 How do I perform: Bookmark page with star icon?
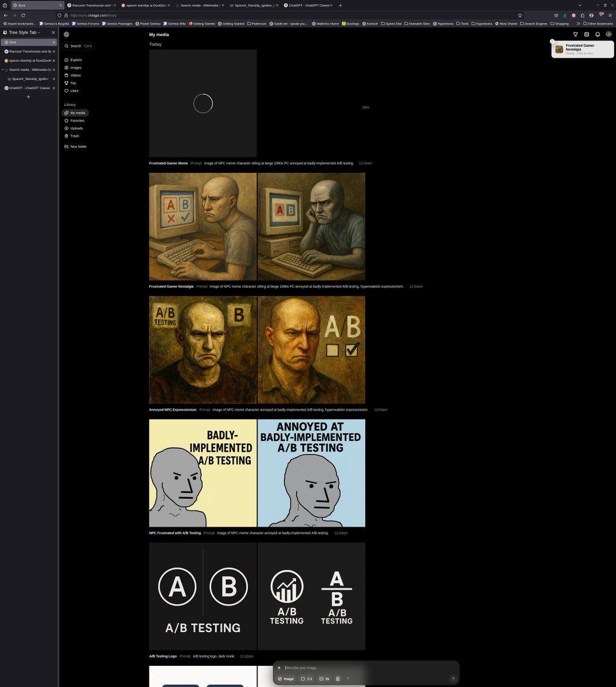coord(520,15)
